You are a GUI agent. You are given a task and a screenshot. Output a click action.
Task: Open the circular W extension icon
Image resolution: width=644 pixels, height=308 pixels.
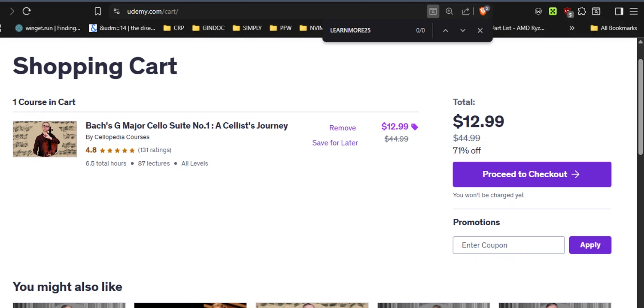click(x=538, y=12)
